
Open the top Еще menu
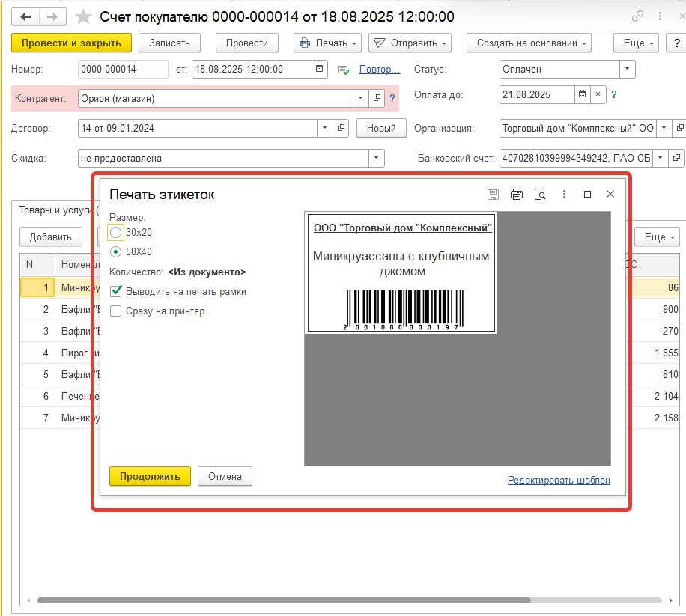(x=636, y=43)
